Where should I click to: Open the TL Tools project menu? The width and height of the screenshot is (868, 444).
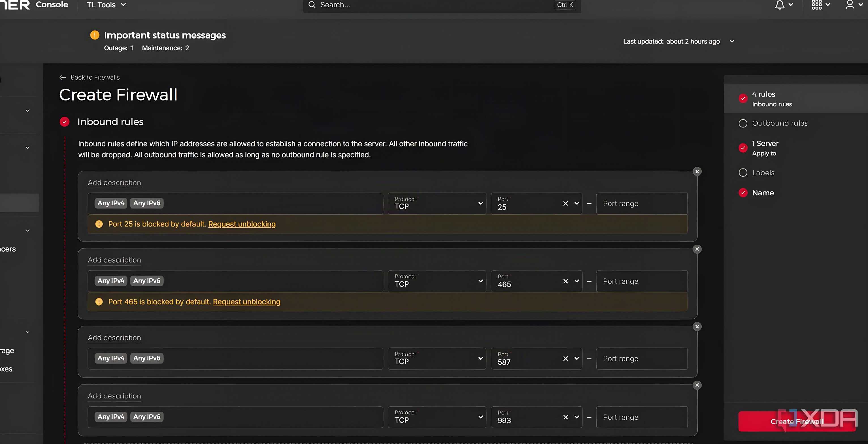[106, 5]
